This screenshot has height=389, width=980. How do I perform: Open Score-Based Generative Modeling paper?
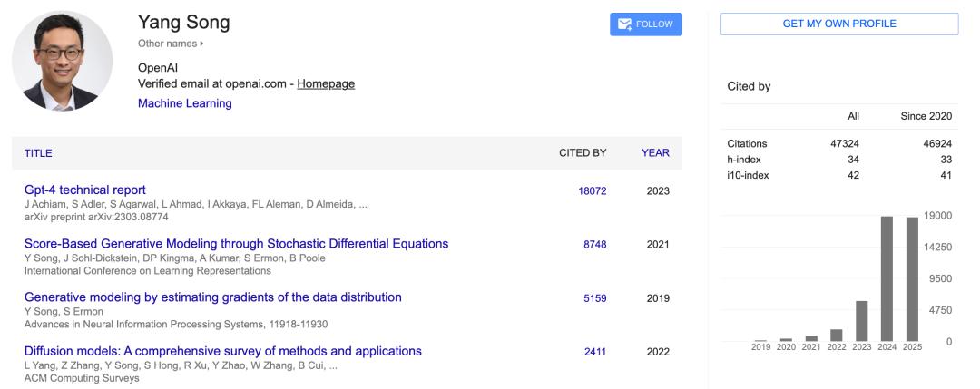point(236,244)
